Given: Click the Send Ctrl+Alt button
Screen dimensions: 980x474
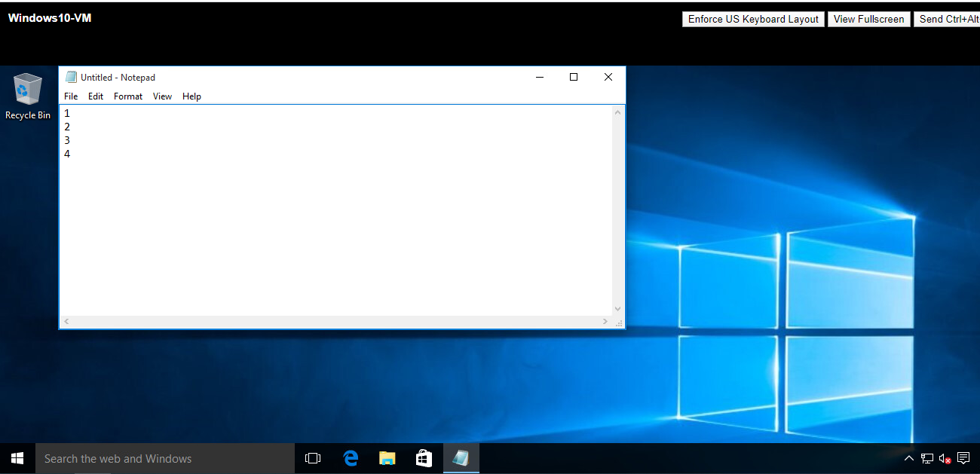Looking at the screenshot, I should click(x=947, y=20).
